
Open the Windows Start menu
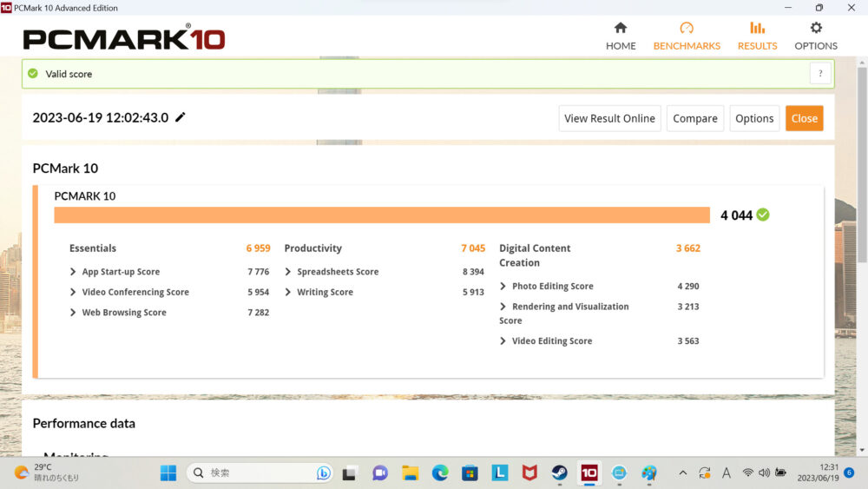pyautogui.click(x=168, y=473)
